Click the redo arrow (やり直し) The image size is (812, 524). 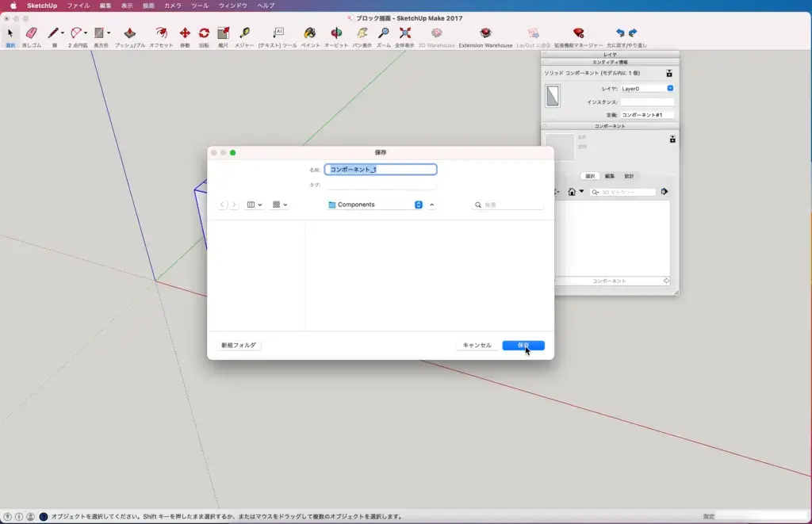point(633,33)
